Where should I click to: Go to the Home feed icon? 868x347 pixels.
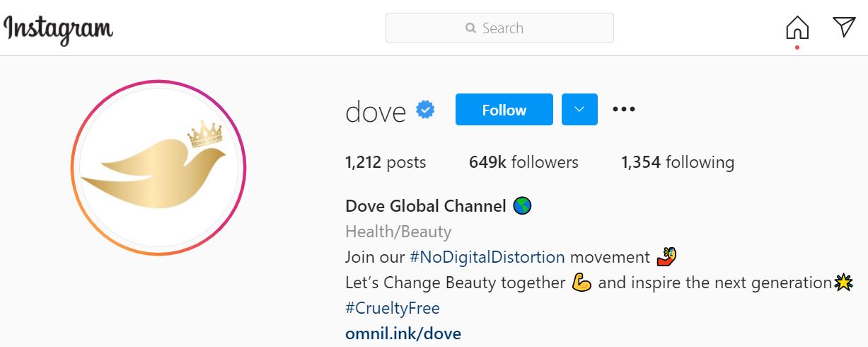coord(797,28)
